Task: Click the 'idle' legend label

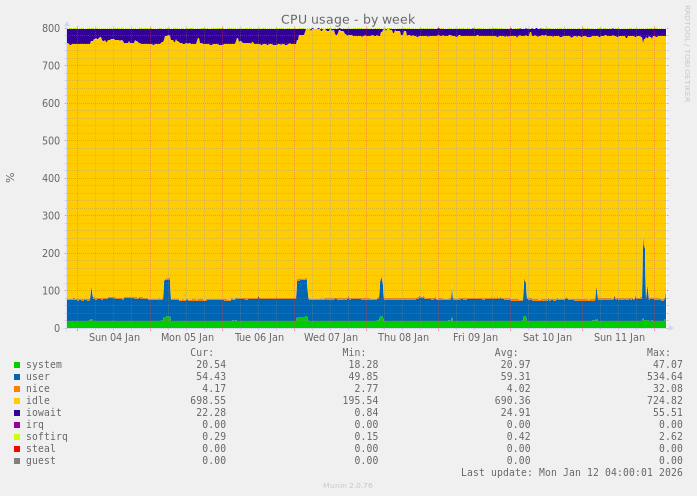Action: coord(38,401)
